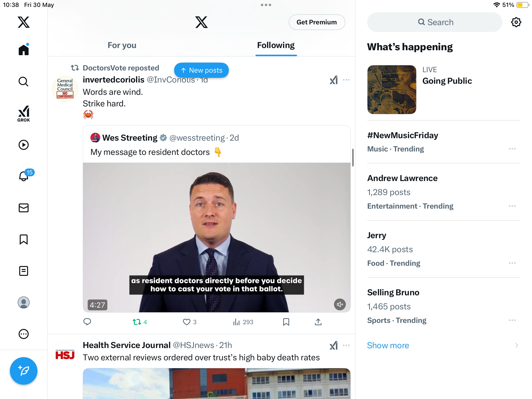Unmute the Wes Streeting video
The image size is (532, 399).
coord(340,304)
